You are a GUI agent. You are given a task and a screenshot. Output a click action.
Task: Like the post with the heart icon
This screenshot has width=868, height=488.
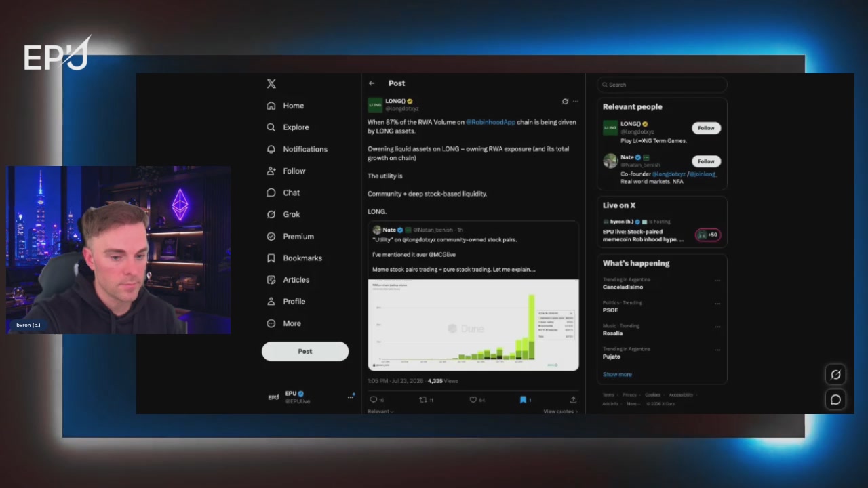pyautogui.click(x=473, y=400)
